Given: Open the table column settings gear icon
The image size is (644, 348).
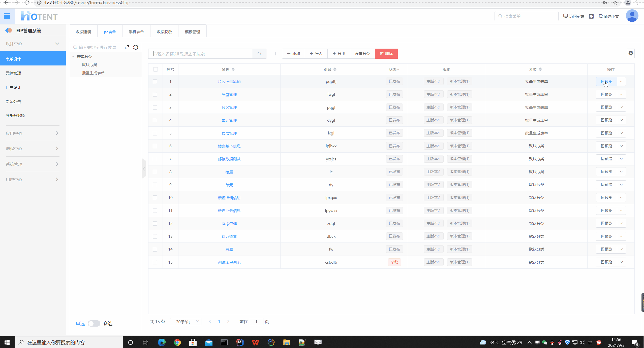Looking at the screenshot, I should point(631,53).
